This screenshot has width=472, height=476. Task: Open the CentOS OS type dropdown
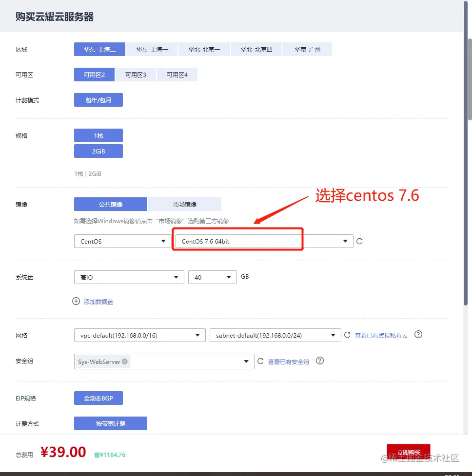tap(123, 241)
